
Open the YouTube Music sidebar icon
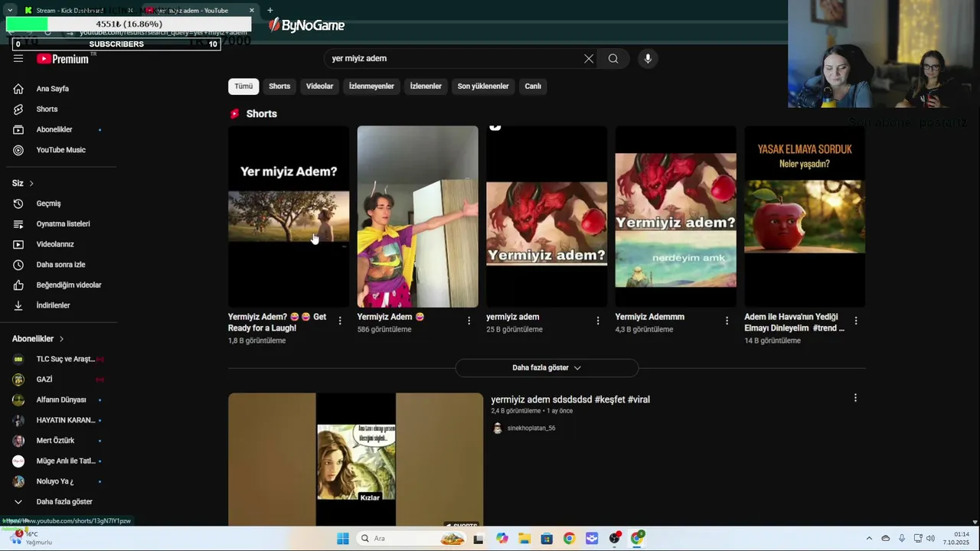pos(18,150)
